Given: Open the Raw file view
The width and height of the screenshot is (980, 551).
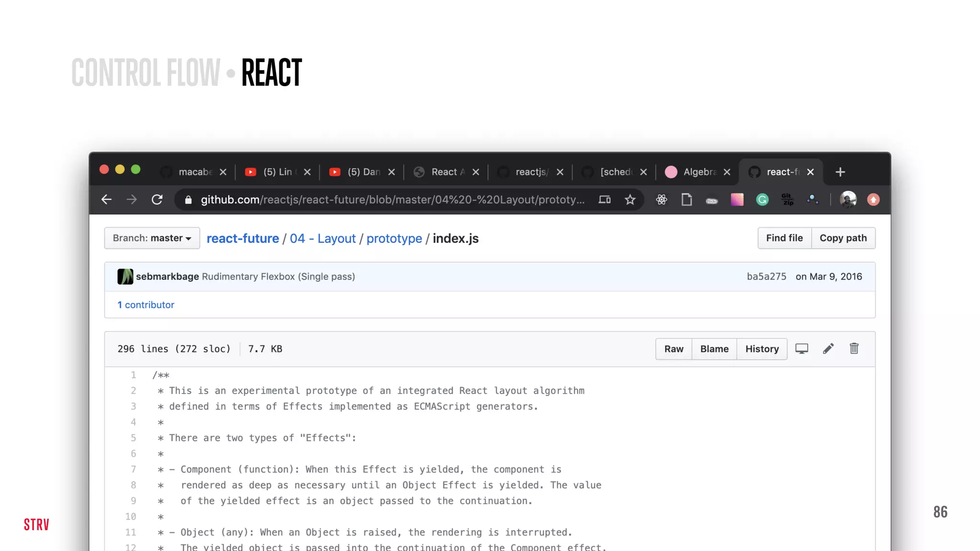Looking at the screenshot, I should pos(674,349).
